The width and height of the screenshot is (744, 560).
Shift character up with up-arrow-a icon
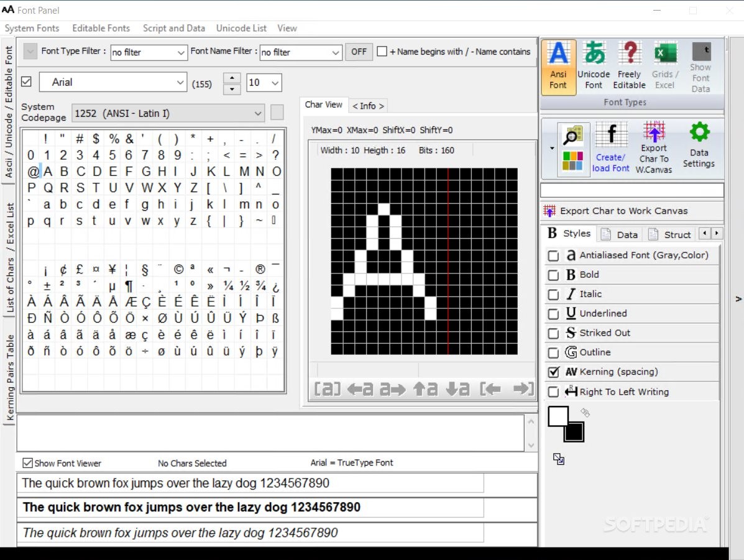pos(425,389)
